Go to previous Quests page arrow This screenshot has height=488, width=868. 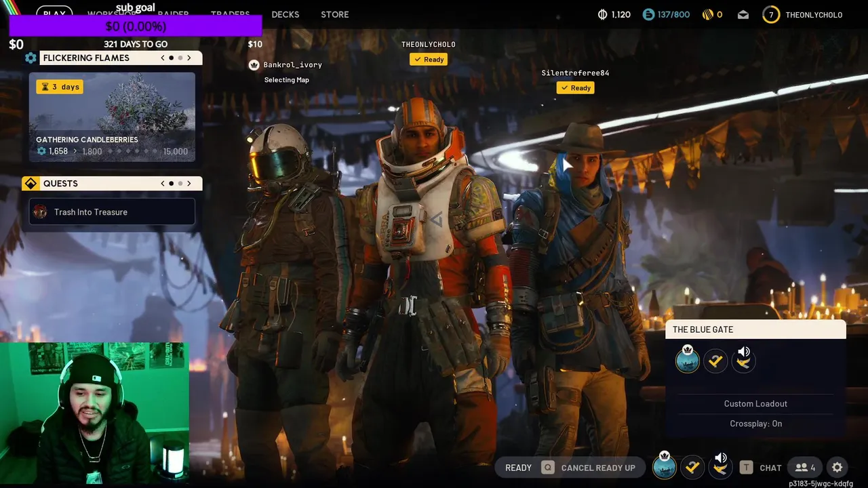coord(163,184)
